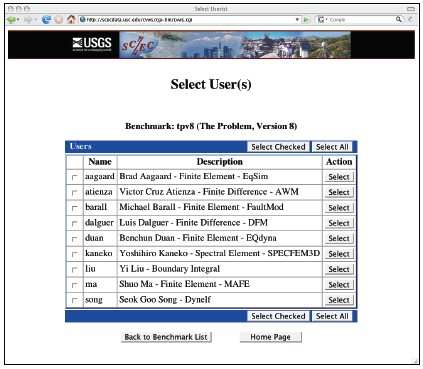Viewport: 423px width, 369px height.
Task: Click the window resize grip corner
Action: 415,361
